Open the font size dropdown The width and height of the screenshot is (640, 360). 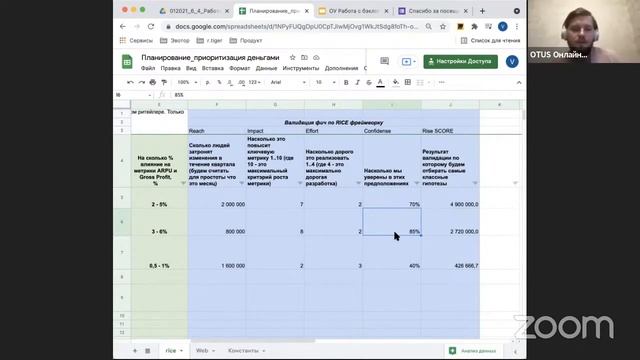point(325,82)
